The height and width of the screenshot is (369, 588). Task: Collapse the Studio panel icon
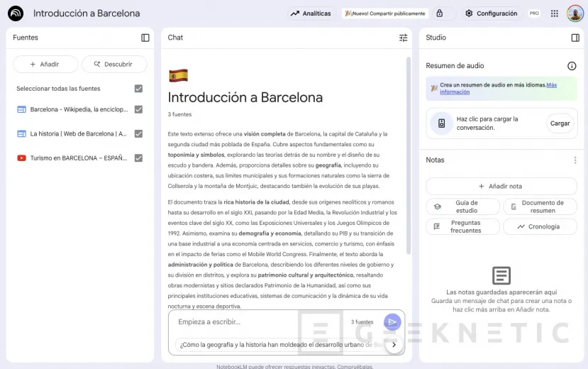coord(575,38)
